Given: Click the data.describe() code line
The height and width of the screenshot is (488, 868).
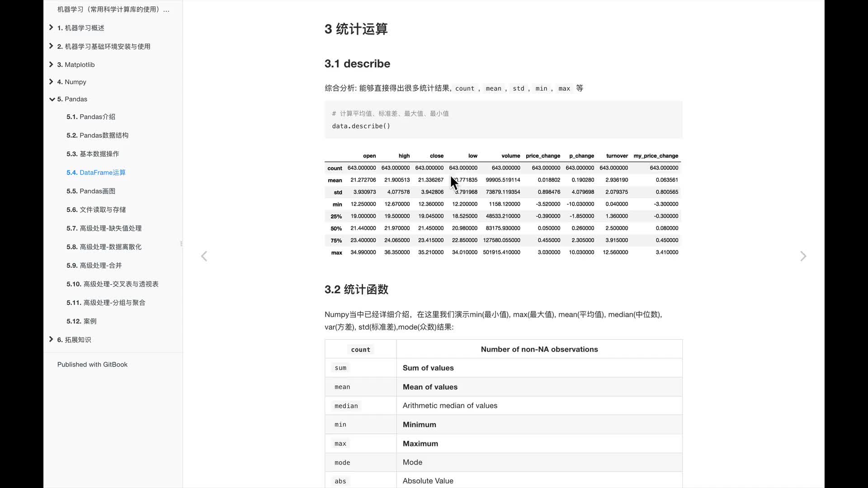Looking at the screenshot, I should coord(361,126).
